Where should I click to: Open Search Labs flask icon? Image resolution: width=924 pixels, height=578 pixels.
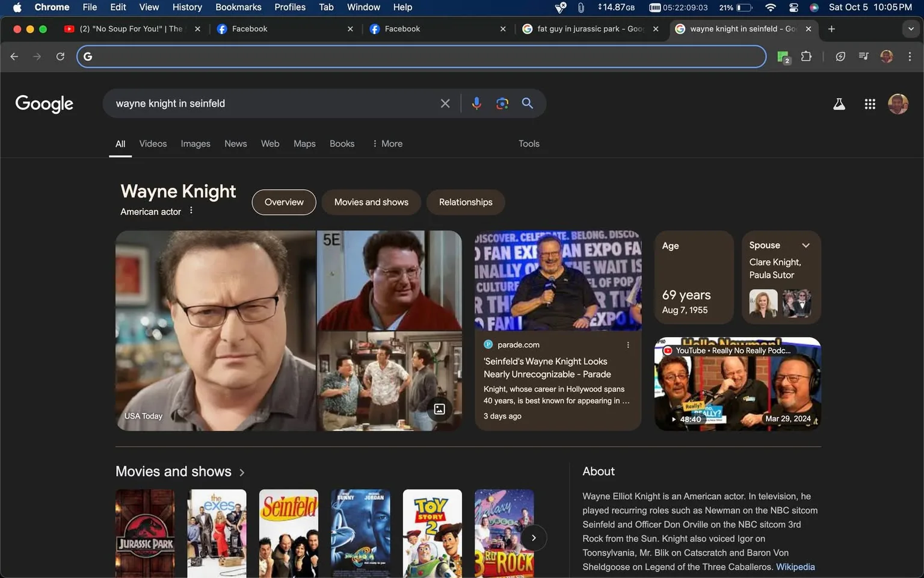[x=839, y=104]
